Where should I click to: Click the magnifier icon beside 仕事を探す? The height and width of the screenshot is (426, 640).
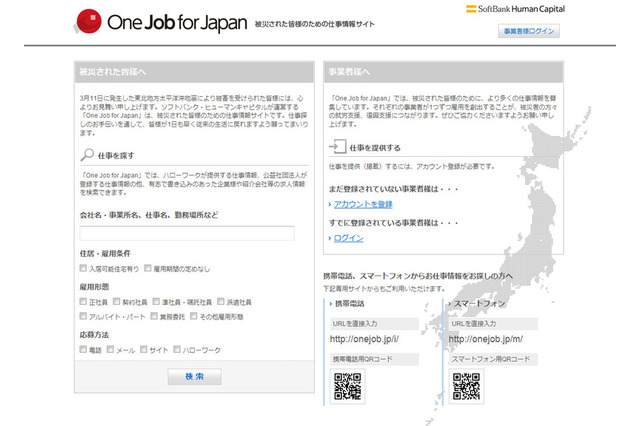(x=87, y=155)
